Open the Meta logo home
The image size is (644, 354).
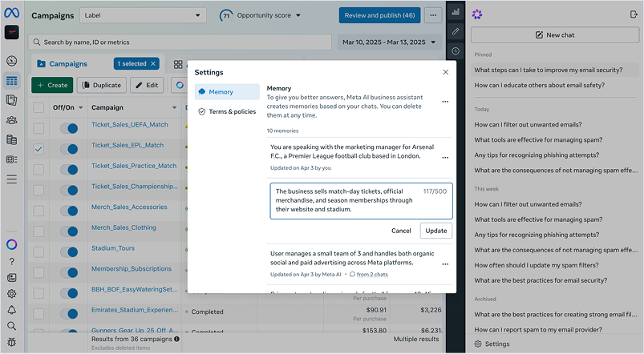tap(11, 13)
